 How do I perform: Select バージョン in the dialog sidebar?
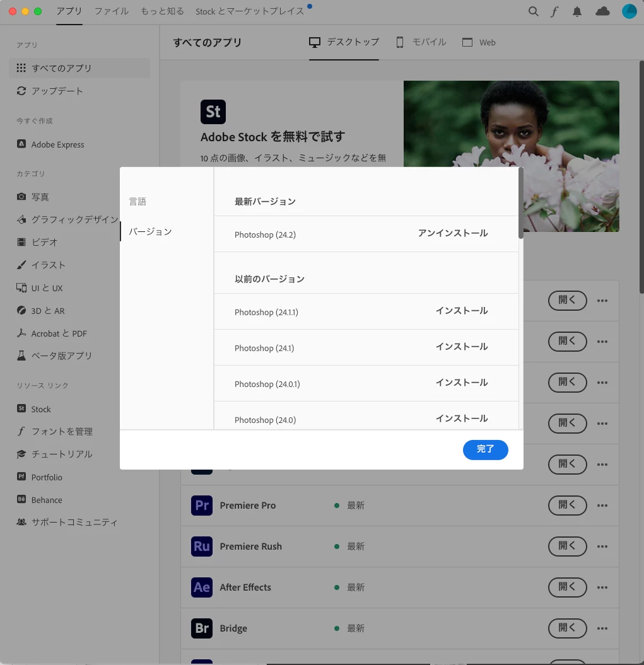coord(150,231)
